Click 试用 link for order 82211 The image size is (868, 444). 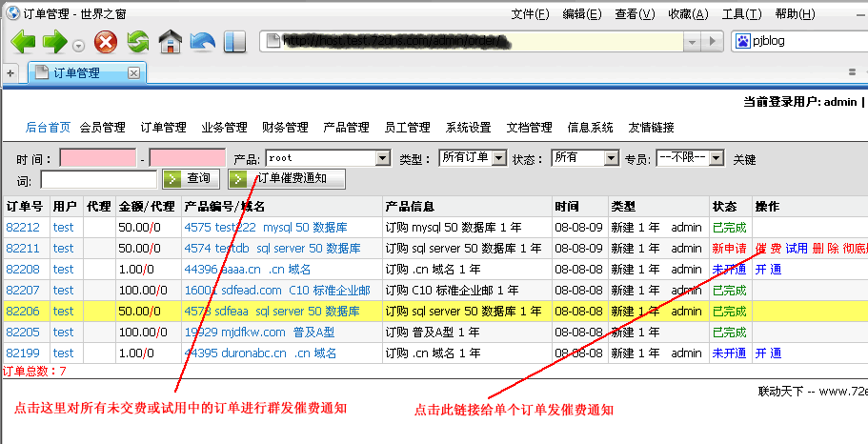797,248
